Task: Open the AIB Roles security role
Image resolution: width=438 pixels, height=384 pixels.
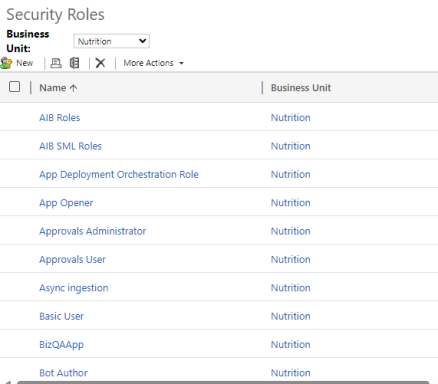Action: point(60,118)
